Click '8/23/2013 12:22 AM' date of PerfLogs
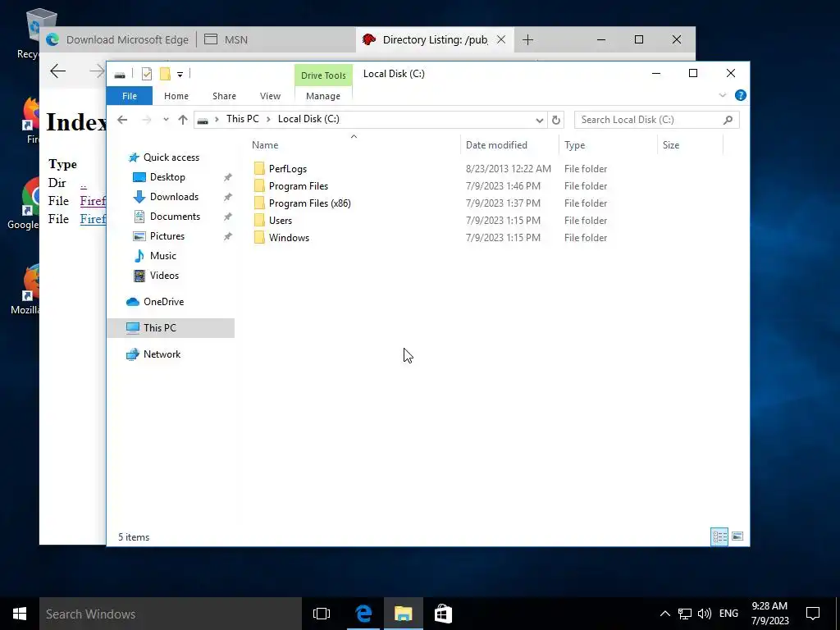Image resolution: width=840 pixels, height=630 pixels. click(509, 169)
